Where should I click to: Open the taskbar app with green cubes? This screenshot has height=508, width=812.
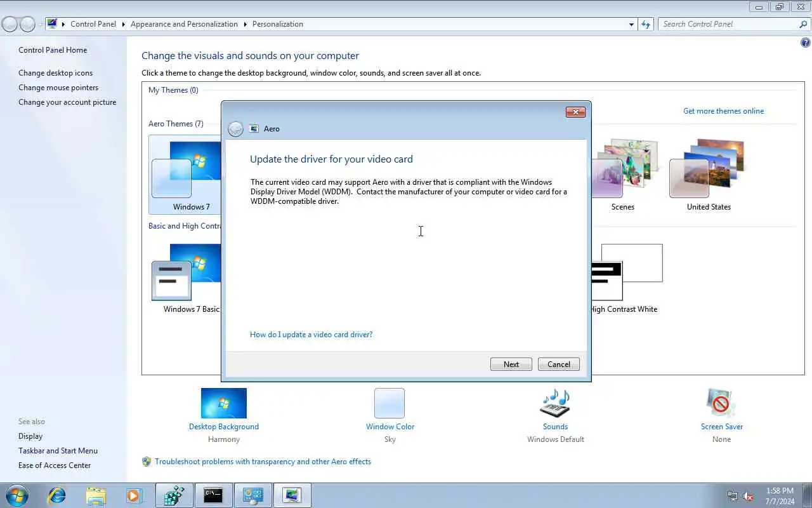(174, 495)
